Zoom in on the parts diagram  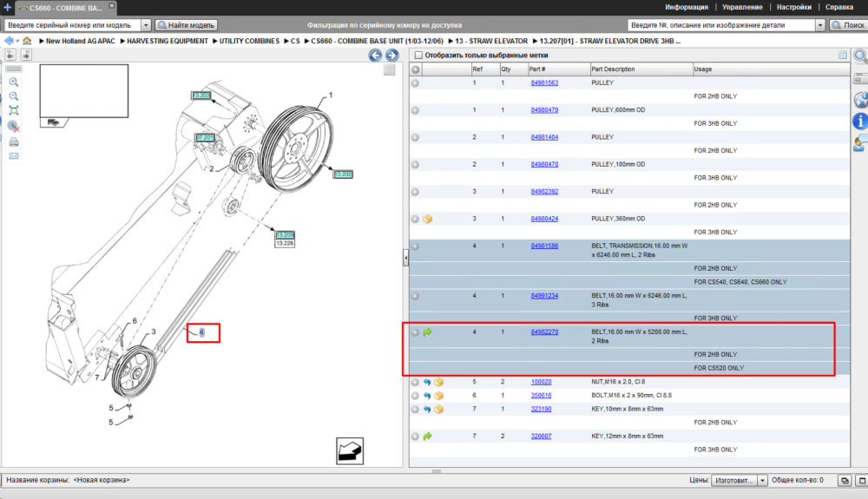pos(14,82)
